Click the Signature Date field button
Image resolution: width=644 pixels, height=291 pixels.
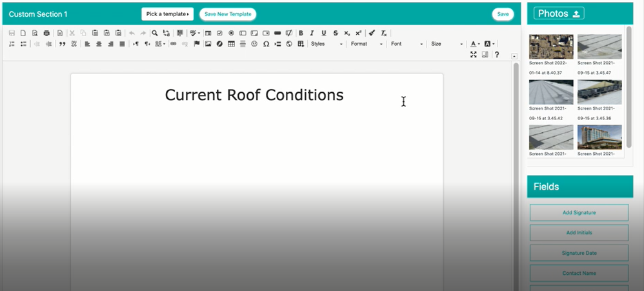pos(579,253)
